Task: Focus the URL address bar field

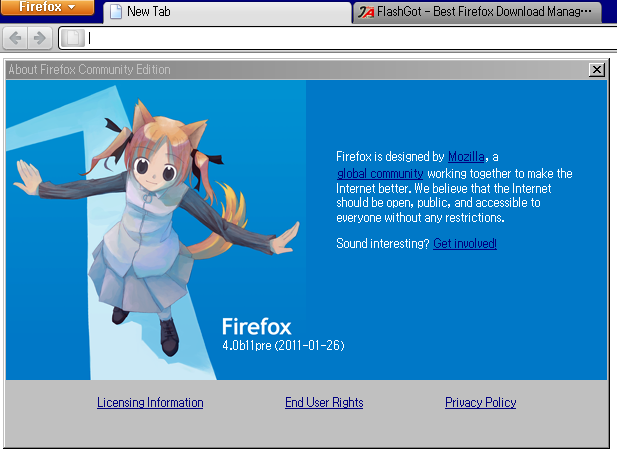Action: tap(338, 38)
